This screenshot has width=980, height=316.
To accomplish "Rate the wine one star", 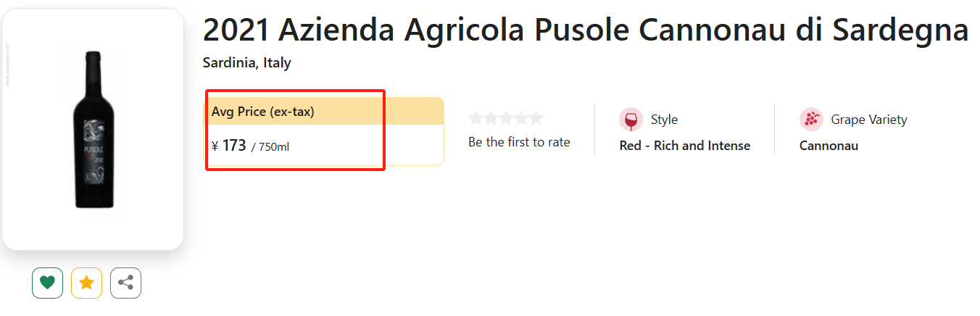I will pyautogui.click(x=476, y=118).
